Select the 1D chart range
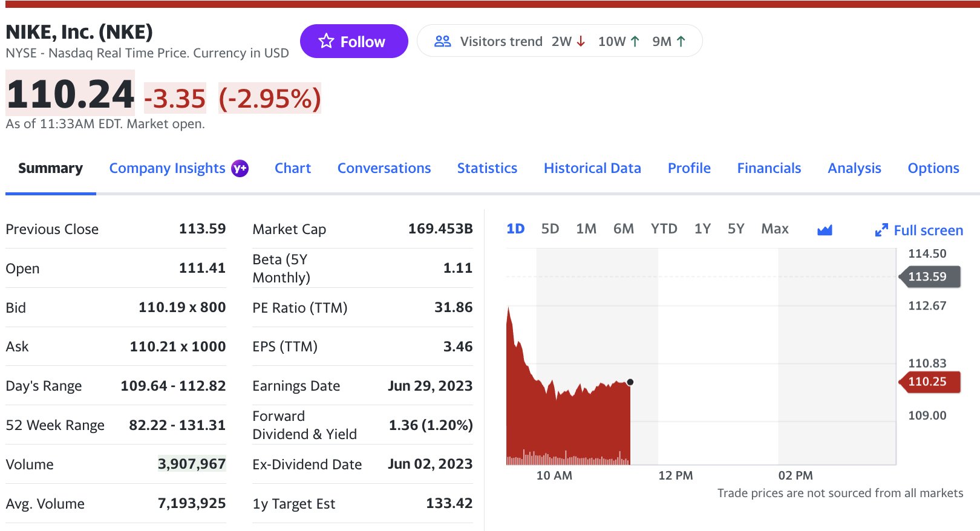 [515, 229]
